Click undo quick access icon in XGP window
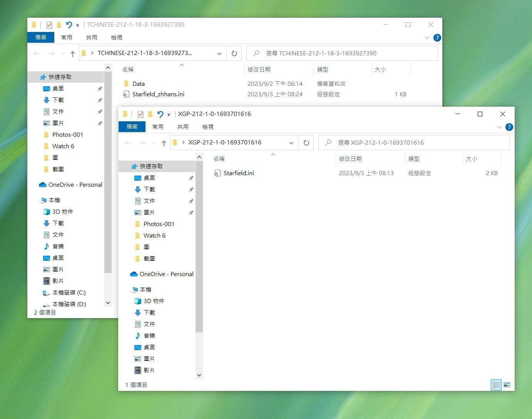 pyautogui.click(x=160, y=114)
